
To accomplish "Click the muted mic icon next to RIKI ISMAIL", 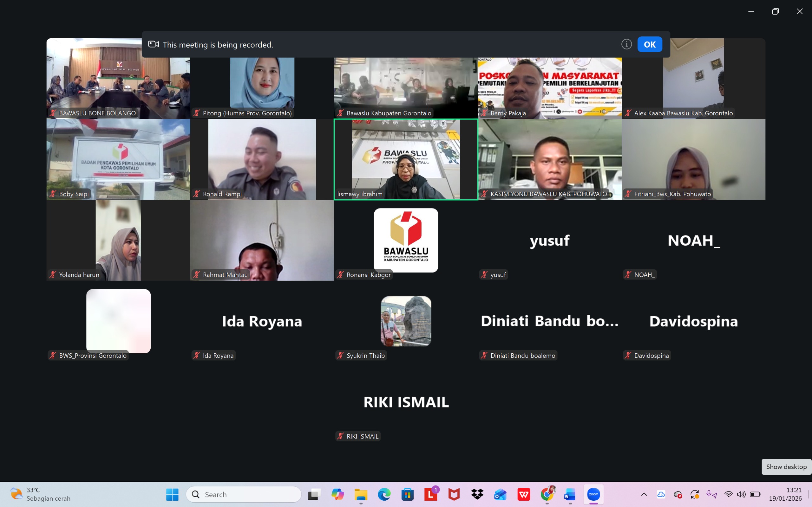I will click(340, 436).
